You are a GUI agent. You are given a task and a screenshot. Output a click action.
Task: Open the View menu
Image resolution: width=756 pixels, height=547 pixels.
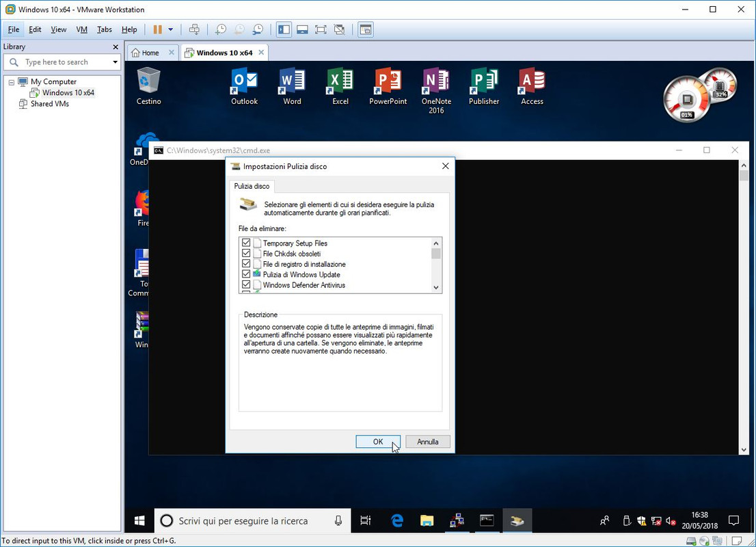pyautogui.click(x=58, y=29)
